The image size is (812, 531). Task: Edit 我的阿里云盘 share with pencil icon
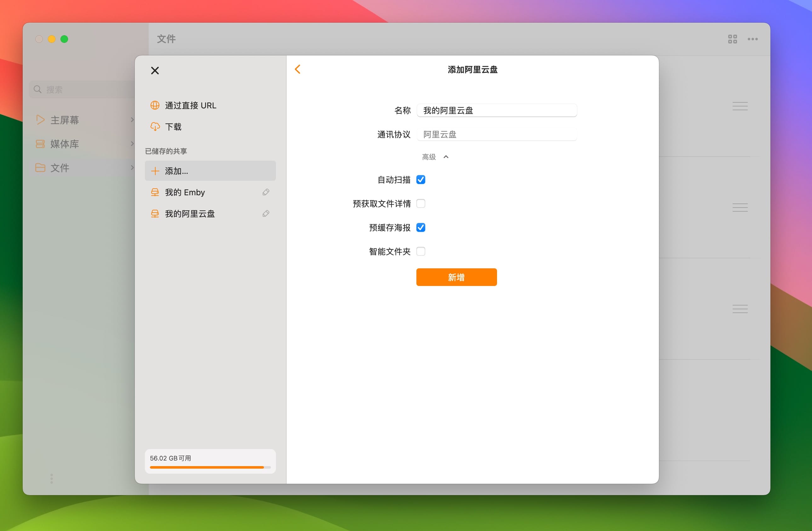(266, 214)
